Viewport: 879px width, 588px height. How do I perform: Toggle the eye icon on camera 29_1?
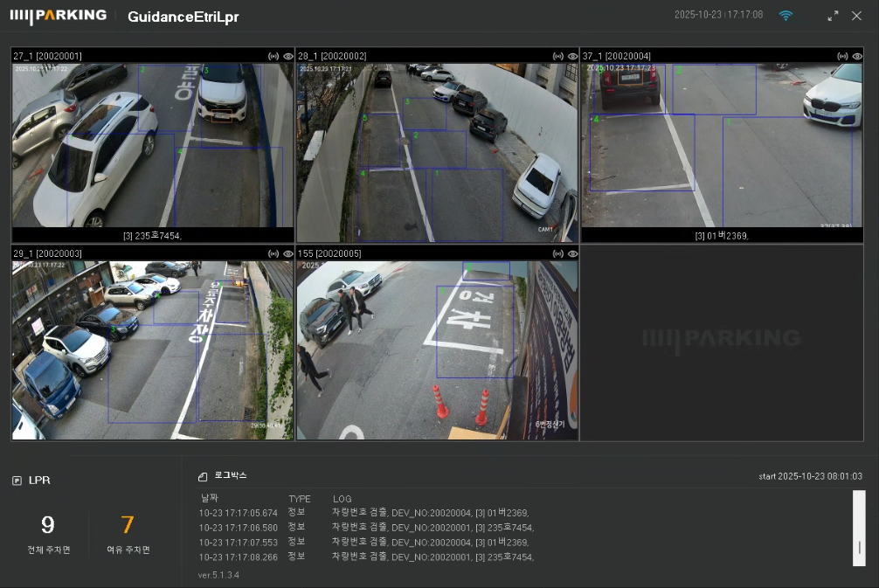[x=287, y=253]
